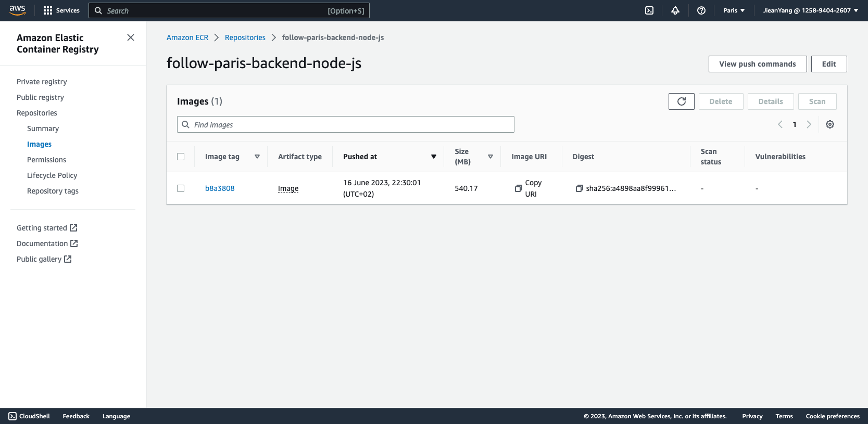The width and height of the screenshot is (868, 424).
Task: Open the Terms footer link
Action: [784, 416]
